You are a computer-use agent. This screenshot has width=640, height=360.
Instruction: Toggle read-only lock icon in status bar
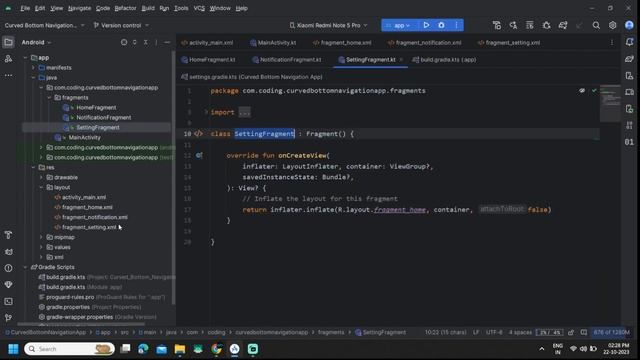[571, 333]
